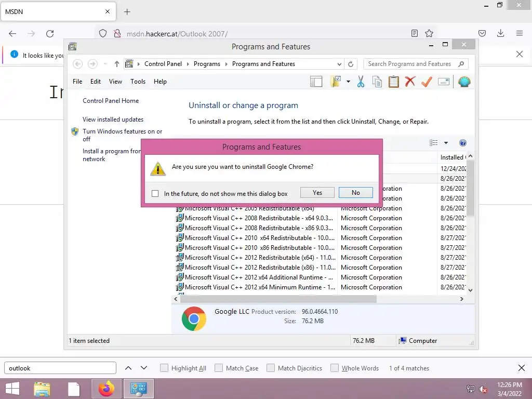Click the globe Shell icon in toolbar
532x399 pixels.
pyautogui.click(x=464, y=82)
